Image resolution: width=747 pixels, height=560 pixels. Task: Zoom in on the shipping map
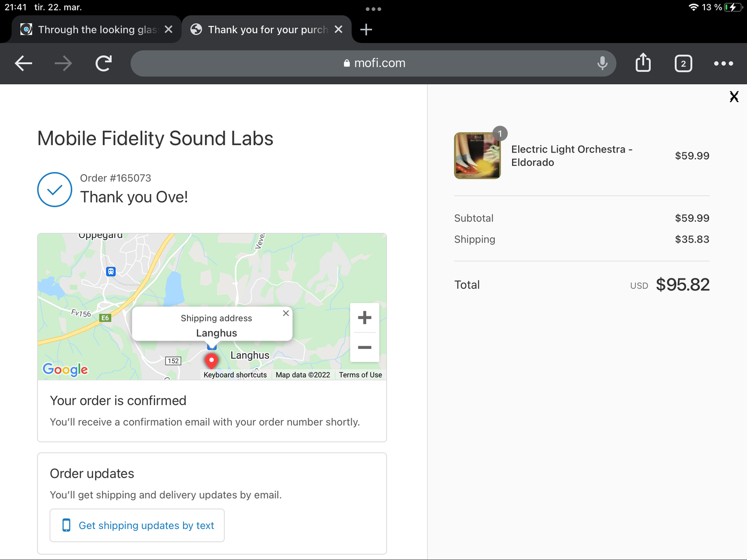point(365,317)
